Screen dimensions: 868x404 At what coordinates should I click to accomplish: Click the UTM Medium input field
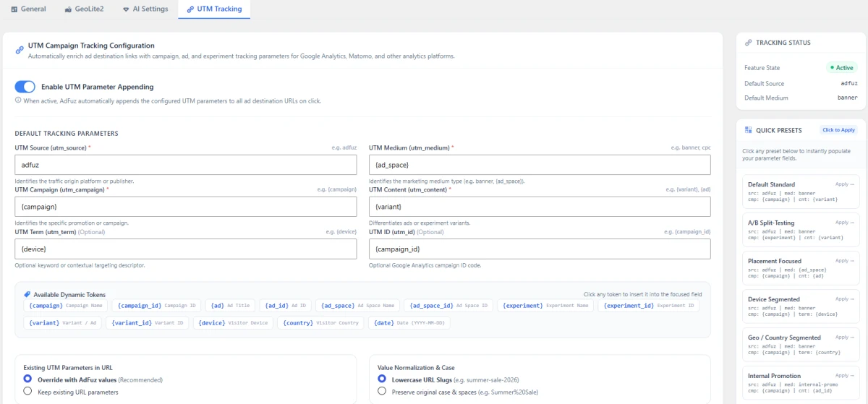pos(540,166)
